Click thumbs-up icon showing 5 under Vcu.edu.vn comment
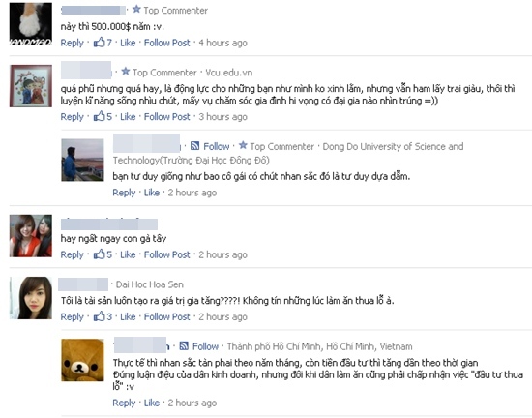The height and width of the screenshot is (418, 532). [99, 116]
